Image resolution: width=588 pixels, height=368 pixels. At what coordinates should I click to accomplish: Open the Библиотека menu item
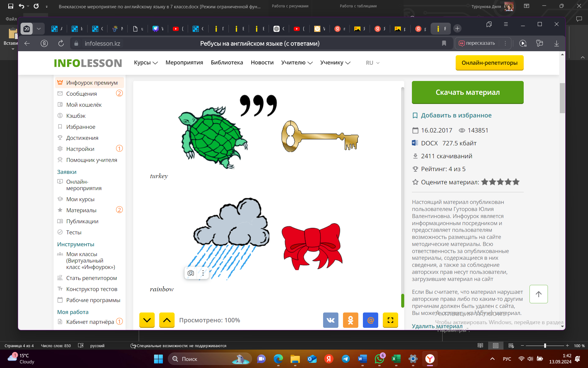coord(227,63)
